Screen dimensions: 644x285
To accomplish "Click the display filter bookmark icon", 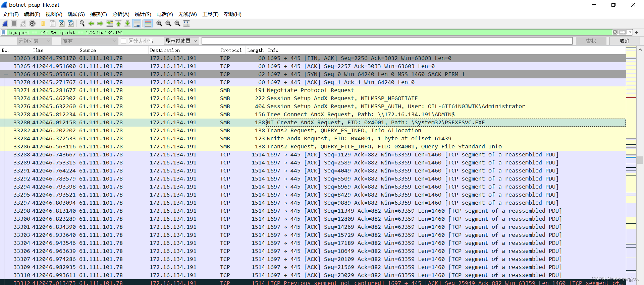I will pyautogui.click(x=4, y=32).
